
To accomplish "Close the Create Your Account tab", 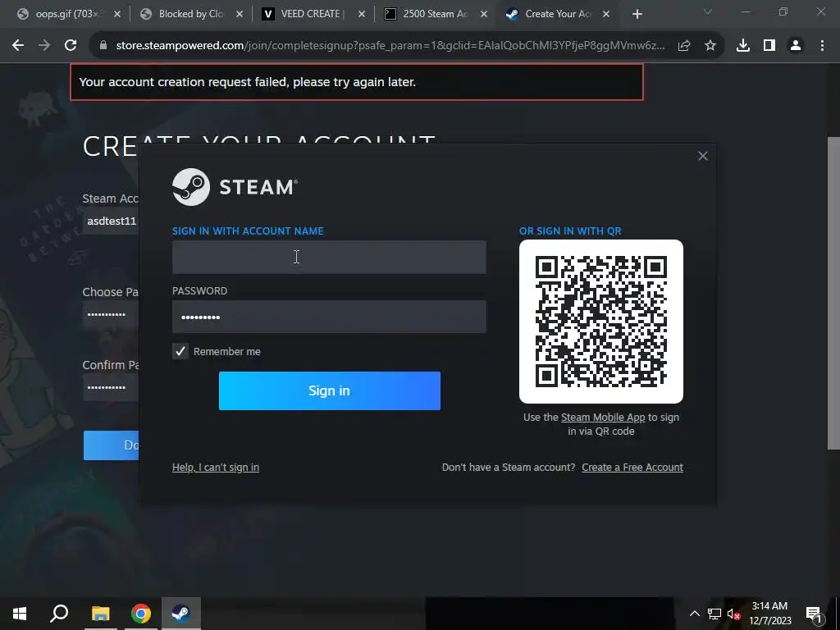I will point(606,14).
